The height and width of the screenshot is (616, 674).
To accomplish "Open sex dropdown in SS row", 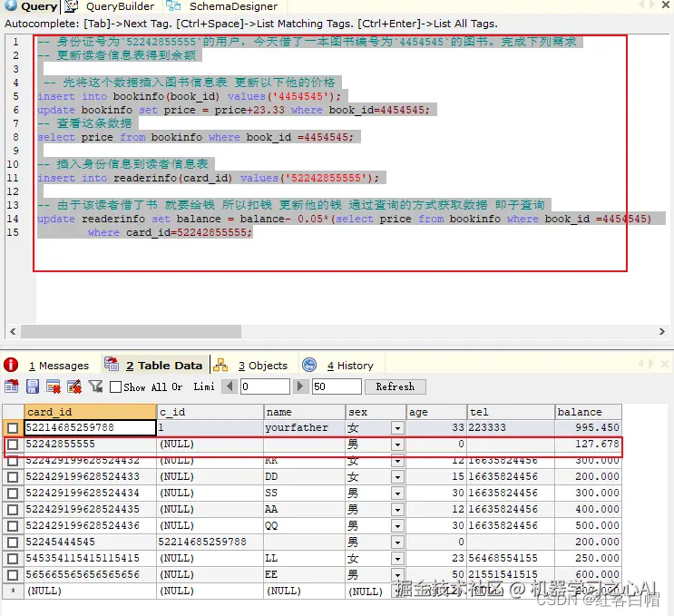I will tap(397, 494).
